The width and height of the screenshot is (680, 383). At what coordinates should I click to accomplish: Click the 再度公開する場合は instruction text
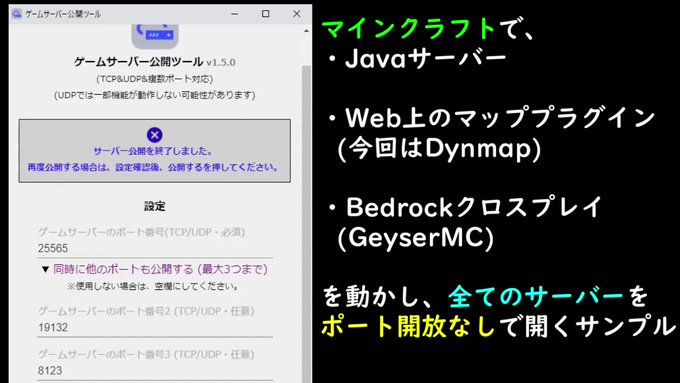pos(154,167)
